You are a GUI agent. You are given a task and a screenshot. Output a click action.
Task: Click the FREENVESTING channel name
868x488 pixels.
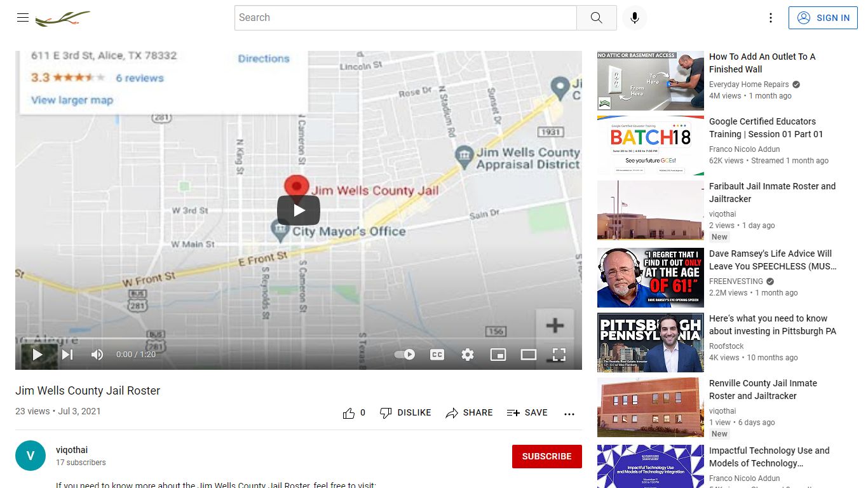pos(736,281)
